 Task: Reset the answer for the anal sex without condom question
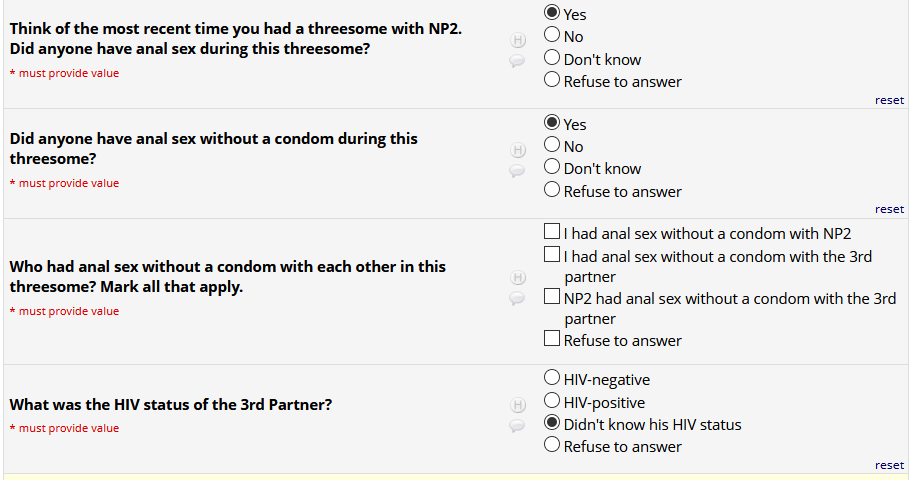tap(889, 209)
